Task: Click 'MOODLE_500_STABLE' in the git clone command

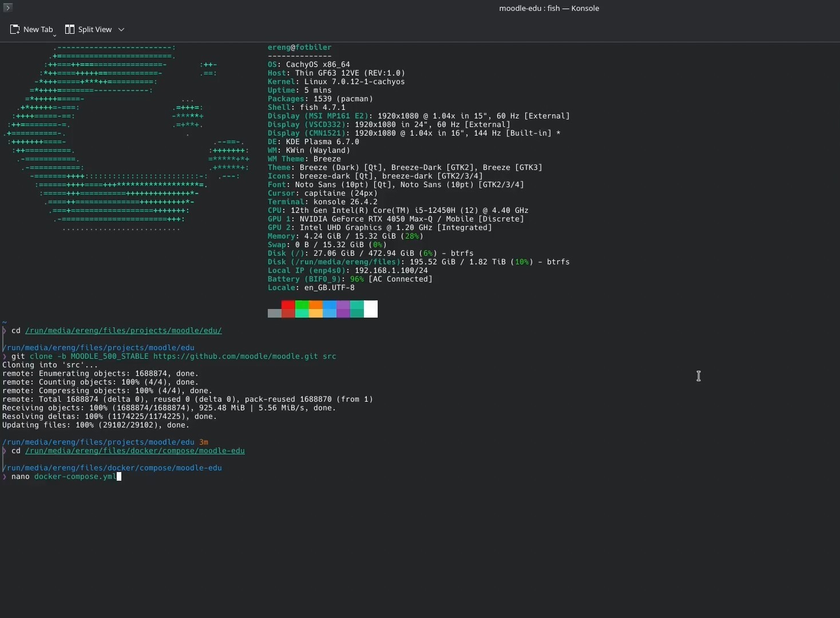Action: pyautogui.click(x=110, y=356)
